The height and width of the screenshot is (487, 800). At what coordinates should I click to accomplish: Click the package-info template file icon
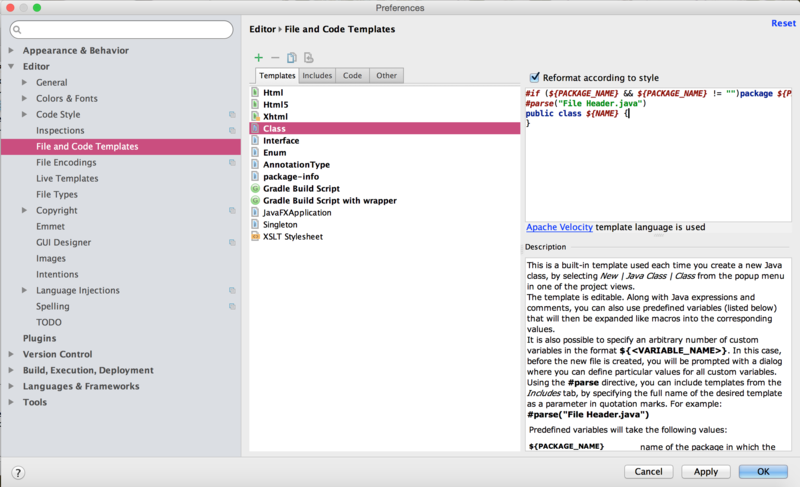click(255, 176)
